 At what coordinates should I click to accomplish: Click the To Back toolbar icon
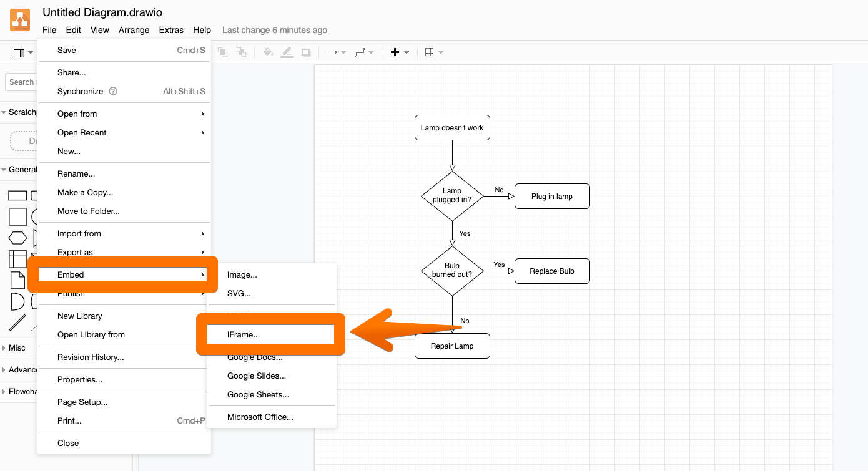(x=241, y=52)
